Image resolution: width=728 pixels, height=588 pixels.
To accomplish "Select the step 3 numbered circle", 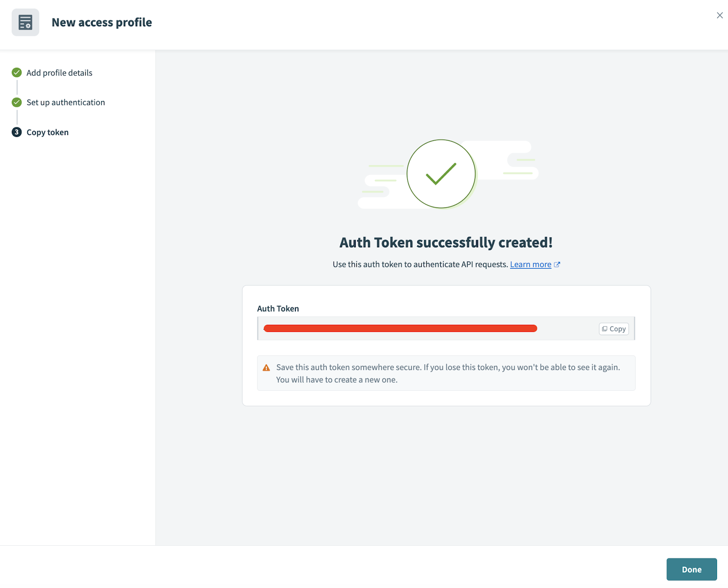I will click(16, 132).
